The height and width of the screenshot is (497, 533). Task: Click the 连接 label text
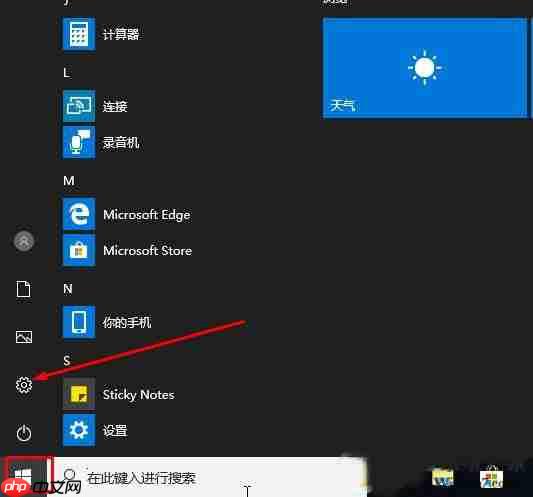coord(115,106)
